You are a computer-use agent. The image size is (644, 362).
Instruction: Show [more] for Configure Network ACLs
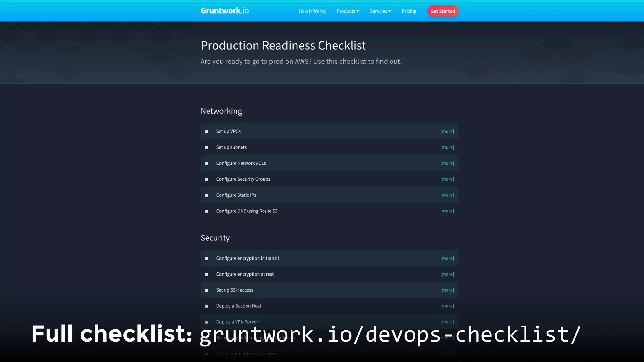[x=447, y=163]
